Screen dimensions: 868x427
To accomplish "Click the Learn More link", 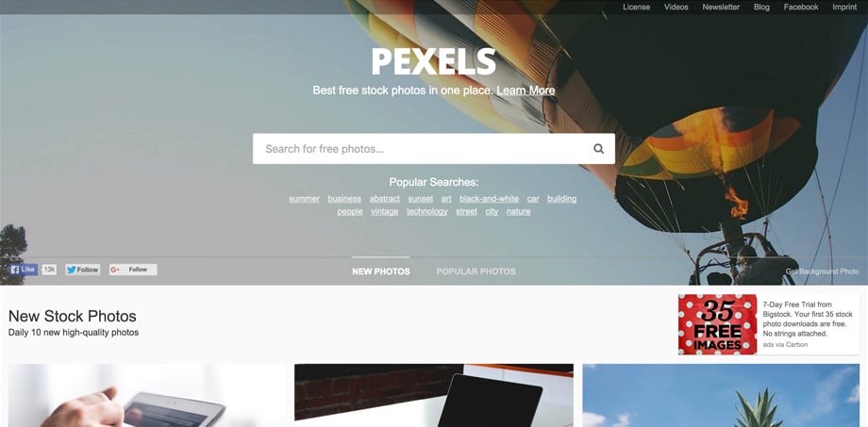I will 526,90.
